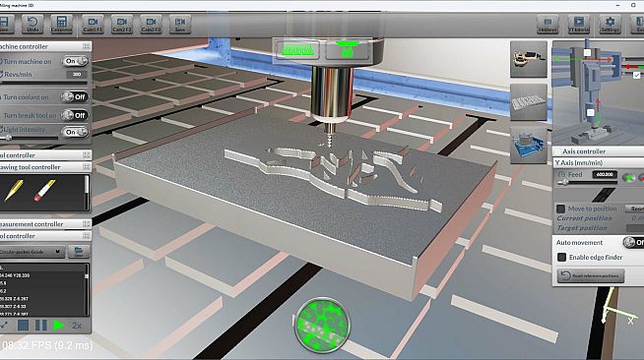Select the blue vise workpiece thumbnail
Screen dimensions: 644x360
(x=529, y=145)
